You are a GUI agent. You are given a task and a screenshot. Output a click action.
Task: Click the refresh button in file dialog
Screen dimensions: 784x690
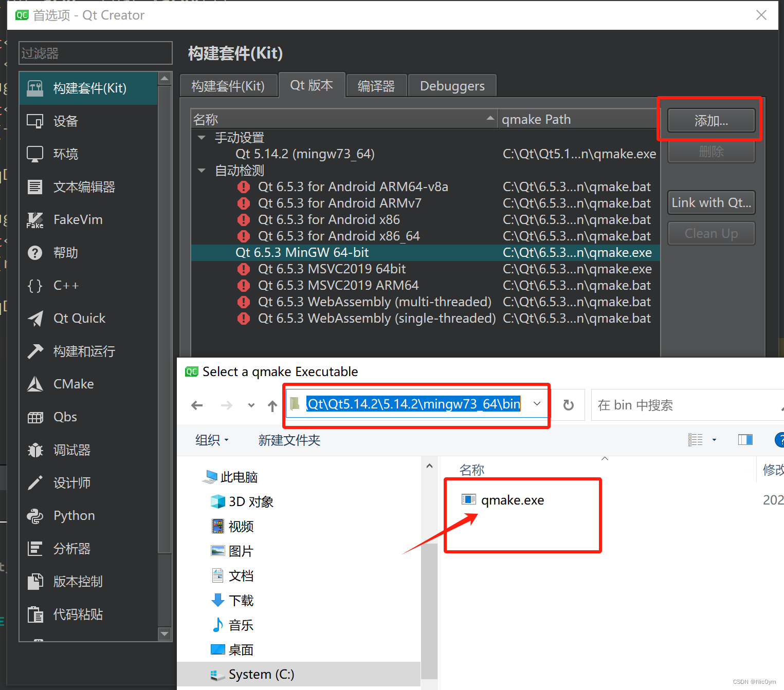568,405
